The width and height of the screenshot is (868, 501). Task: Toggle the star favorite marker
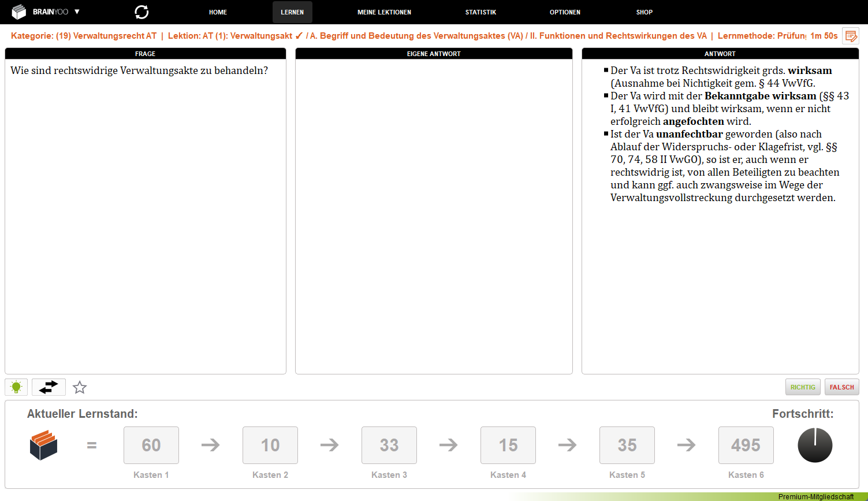click(x=80, y=387)
